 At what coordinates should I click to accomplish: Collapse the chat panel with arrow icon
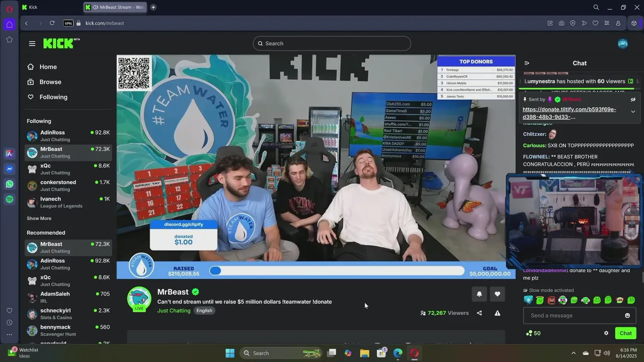tap(527, 63)
